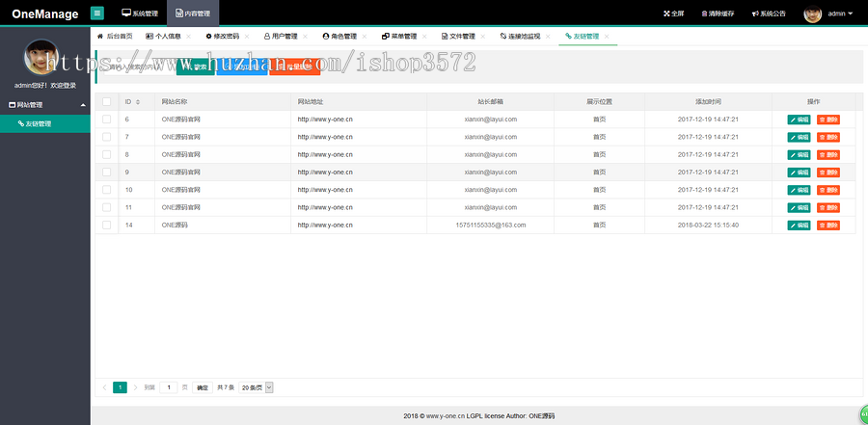Close the 用户管理 tab
868x425 pixels.
point(305,37)
